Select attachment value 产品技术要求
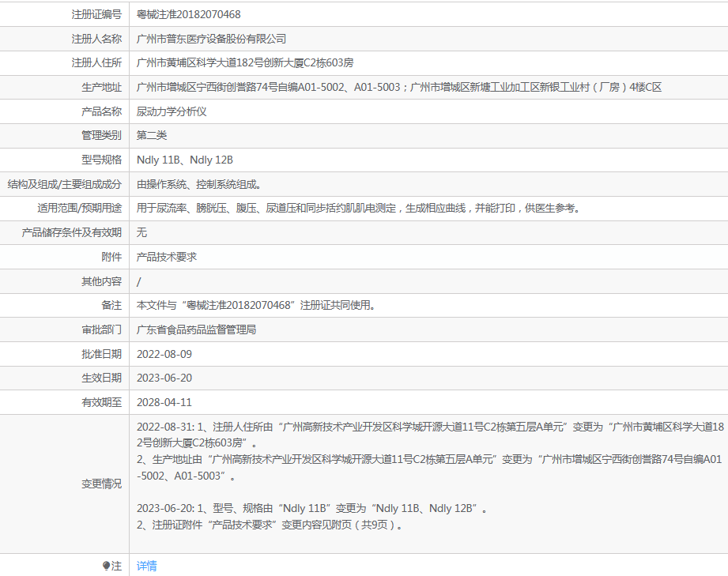The image size is (728, 576). point(167,257)
